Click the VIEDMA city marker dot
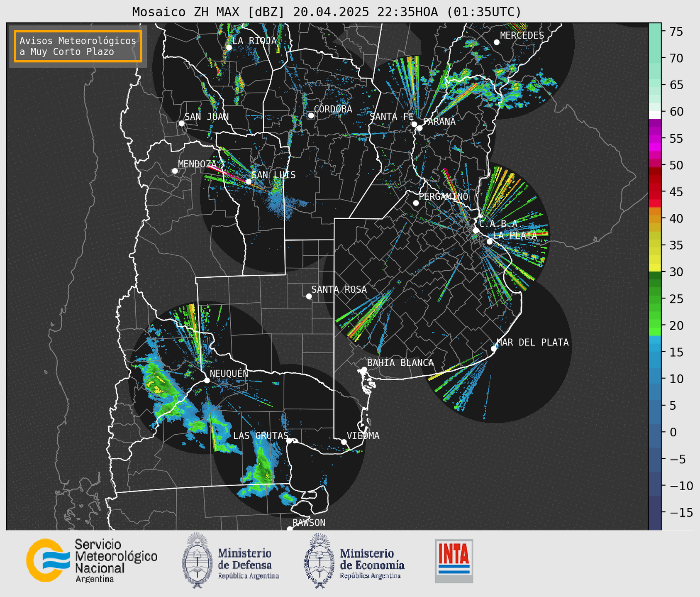The width and height of the screenshot is (700, 597). pyautogui.click(x=344, y=442)
